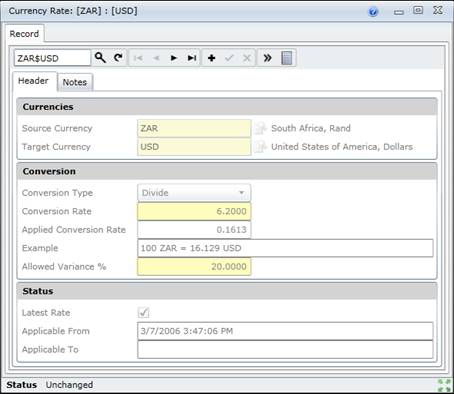Click the Applicable From date field
Image resolution: width=454 pixels, height=394 pixels.
coord(285,331)
